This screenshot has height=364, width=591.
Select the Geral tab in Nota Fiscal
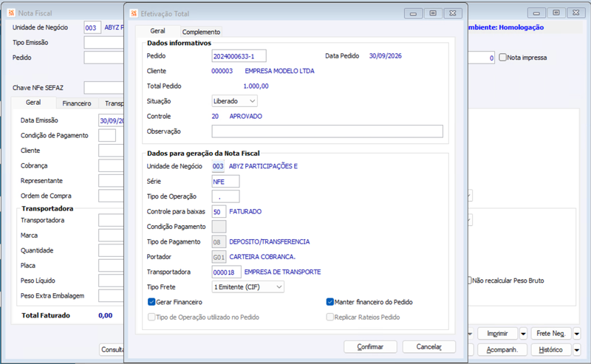pyautogui.click(x=33, y=103)
